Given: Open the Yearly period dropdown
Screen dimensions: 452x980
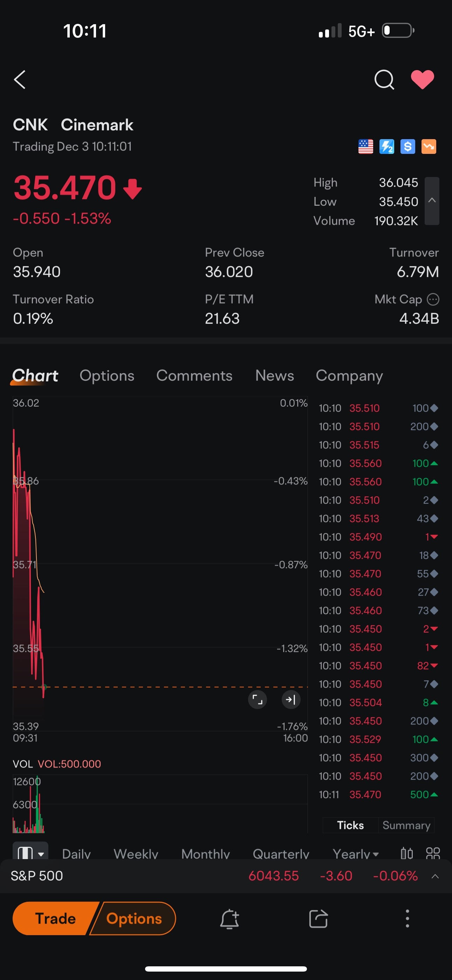Looking at the screenshot, I should [356, 853].
